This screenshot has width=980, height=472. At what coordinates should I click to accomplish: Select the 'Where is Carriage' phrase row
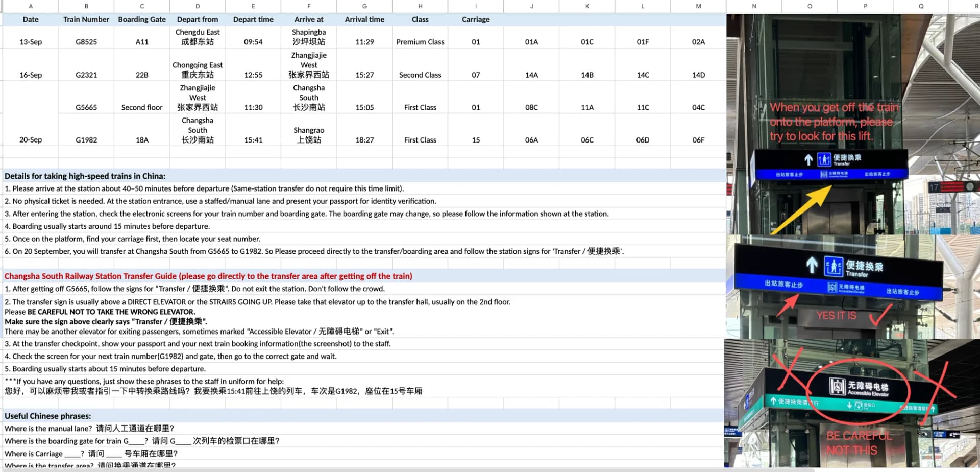pos(364,454)
